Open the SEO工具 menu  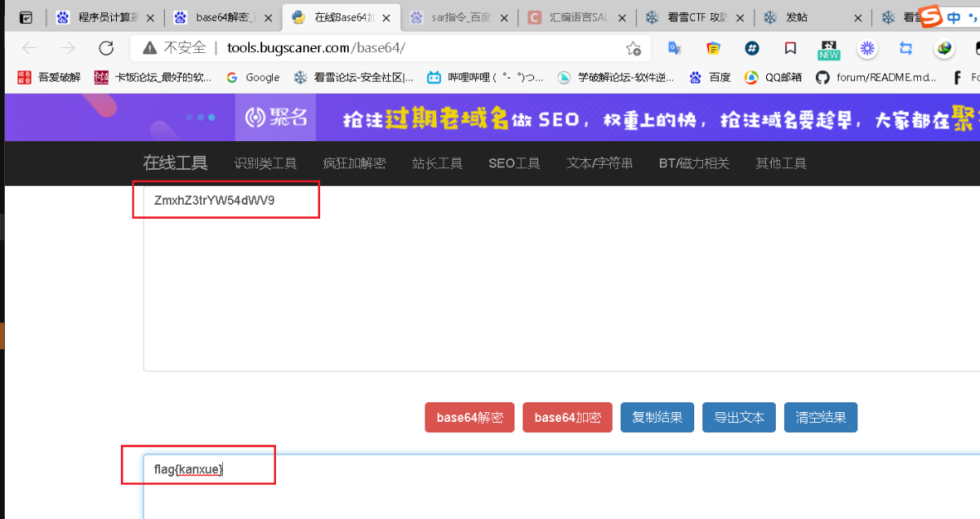point(514,163)
